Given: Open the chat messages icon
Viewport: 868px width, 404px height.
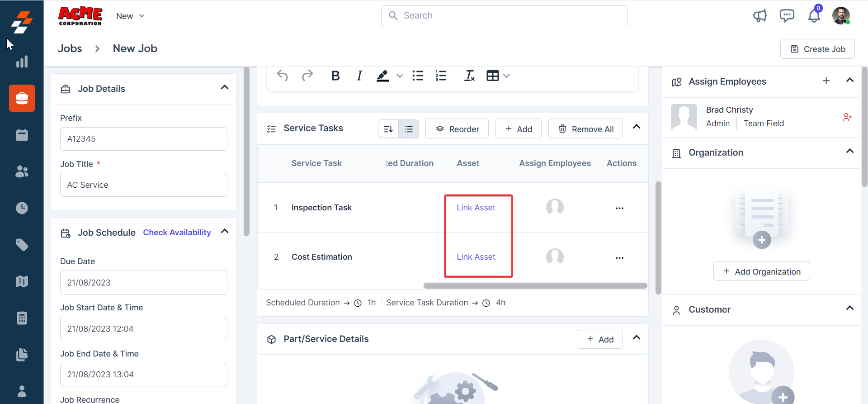Looking at the screenshot, I should click(787, 16).
